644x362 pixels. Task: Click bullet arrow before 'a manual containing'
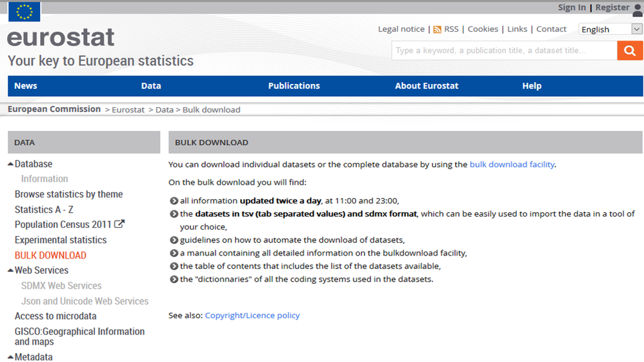point(174,253)
